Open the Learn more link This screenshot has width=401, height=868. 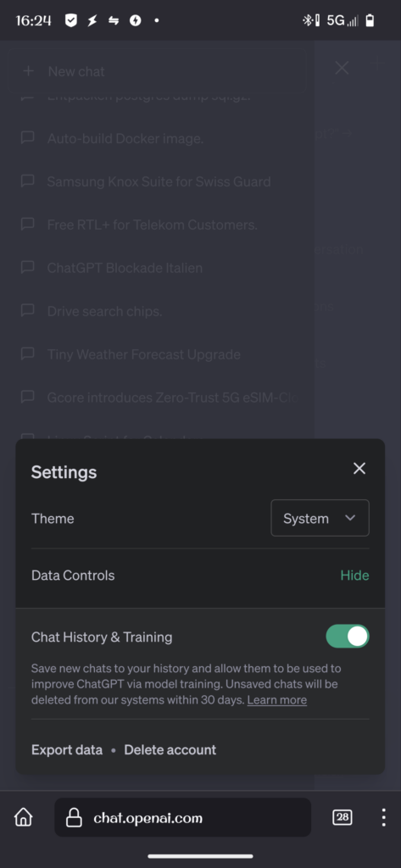(x=277, y=699)
